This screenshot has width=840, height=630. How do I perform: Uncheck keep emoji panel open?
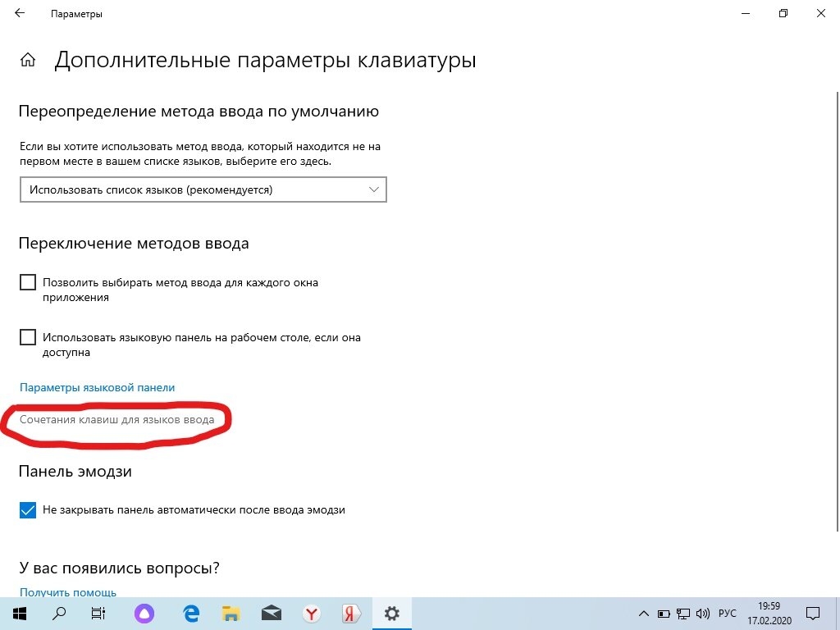pos(28,510)
